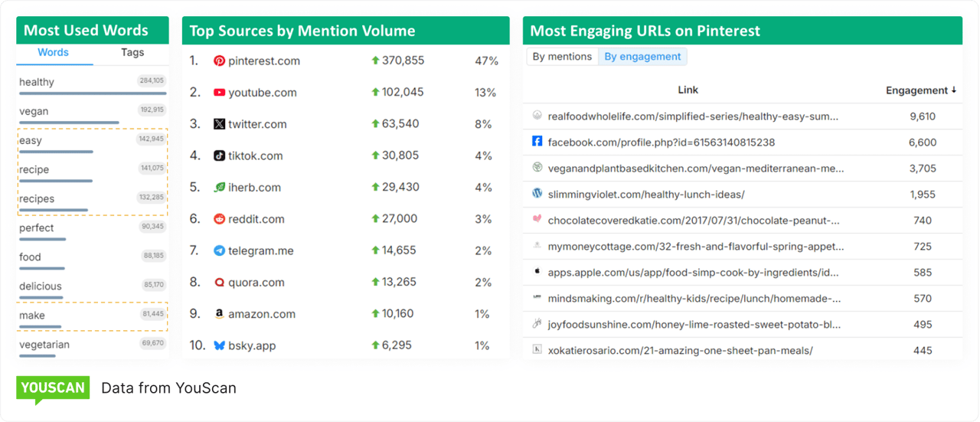Click the YouTube icon in sources list
This screenshot has width=980, height=422.
coord(219,93)
